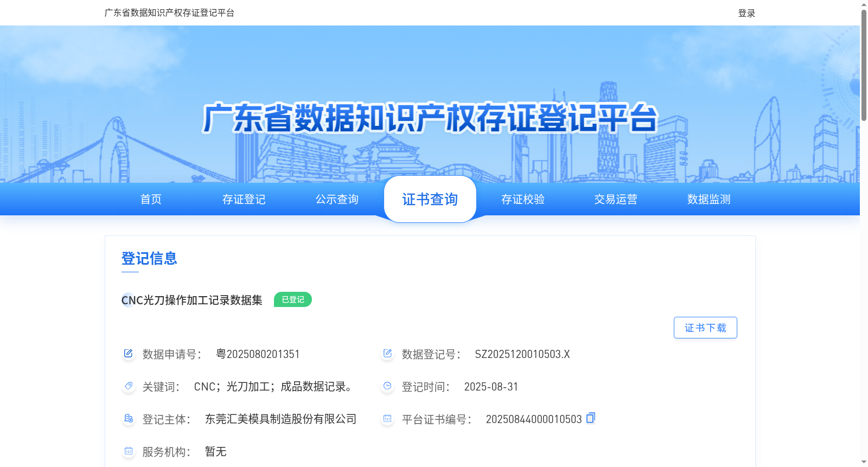Click application number 粤2025080201351
Screen dimensions: 868x467
258,354
